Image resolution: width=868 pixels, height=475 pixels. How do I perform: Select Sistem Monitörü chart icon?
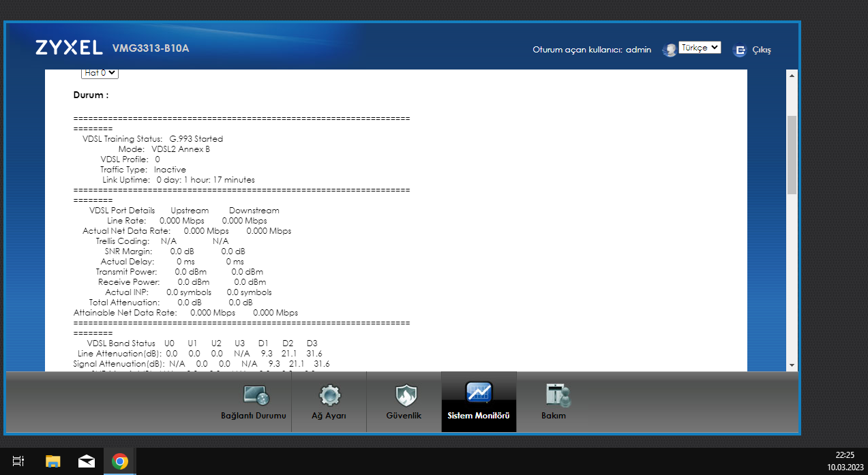tap(479, 393)
